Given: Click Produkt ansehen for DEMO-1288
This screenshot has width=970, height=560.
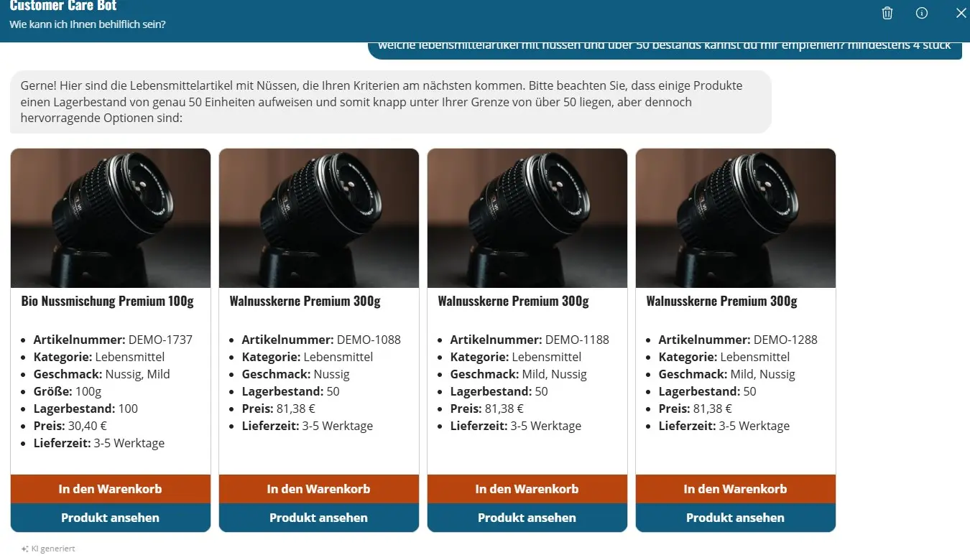Looking at the screenshot, I should click(736, 518).
